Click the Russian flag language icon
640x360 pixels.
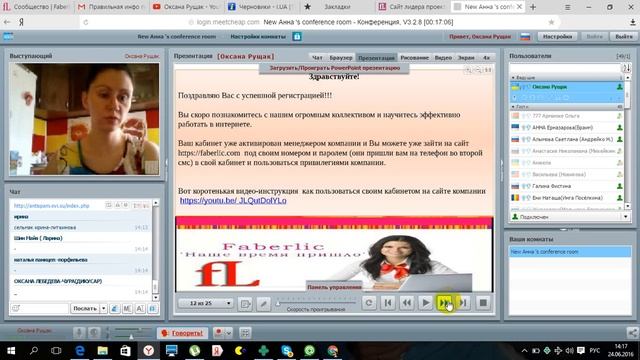click(x=525, y=37)
